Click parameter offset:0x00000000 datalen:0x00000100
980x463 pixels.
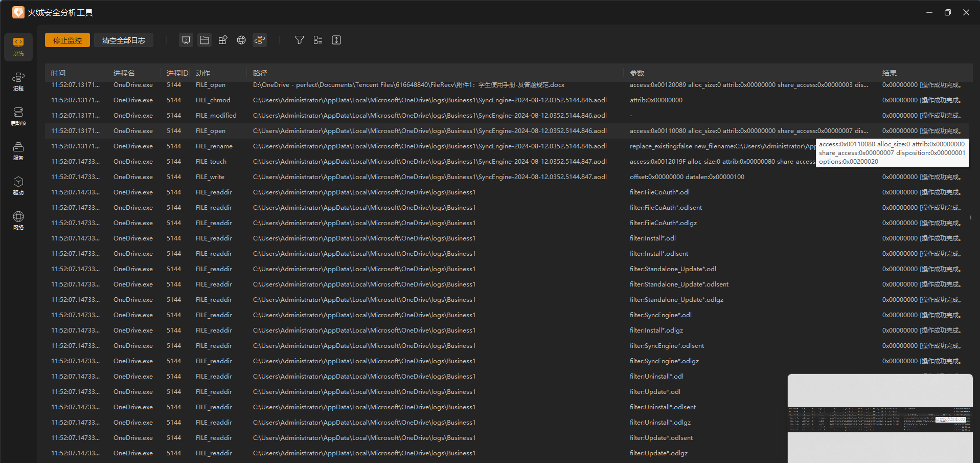(687, 177)
